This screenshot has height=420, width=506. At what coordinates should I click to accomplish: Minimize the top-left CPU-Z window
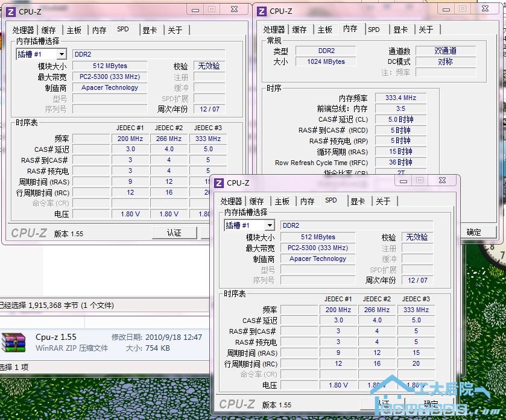(x=195, y=10)
